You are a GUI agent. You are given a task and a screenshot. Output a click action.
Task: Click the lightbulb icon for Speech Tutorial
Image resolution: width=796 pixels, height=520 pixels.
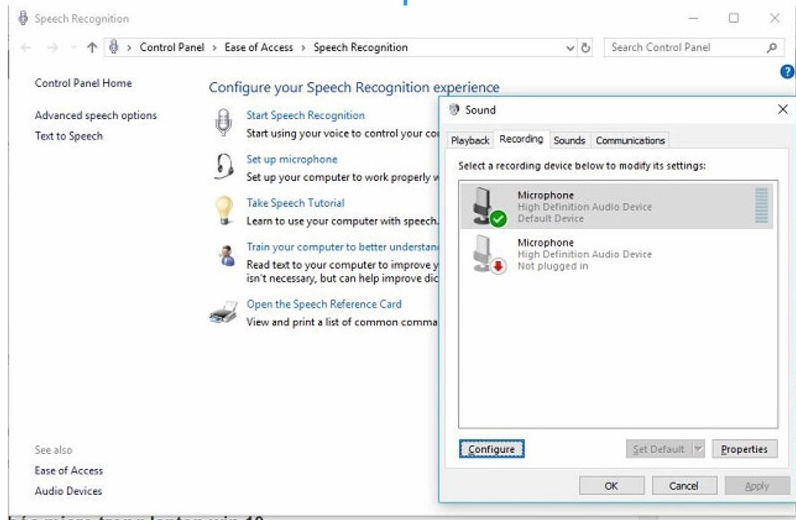pos(225,210)
